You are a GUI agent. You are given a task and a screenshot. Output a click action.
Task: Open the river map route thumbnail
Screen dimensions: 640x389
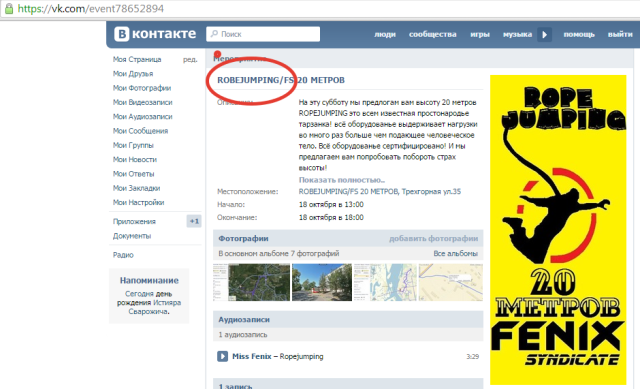click(385, 282)
